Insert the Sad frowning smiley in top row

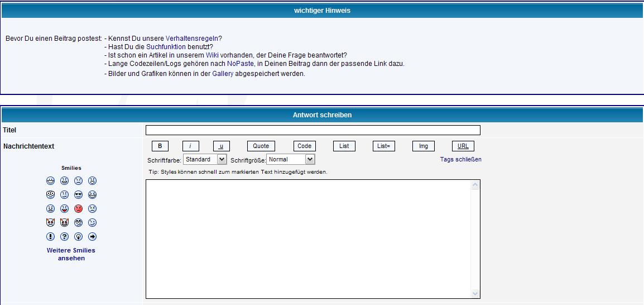coord(79,180)
